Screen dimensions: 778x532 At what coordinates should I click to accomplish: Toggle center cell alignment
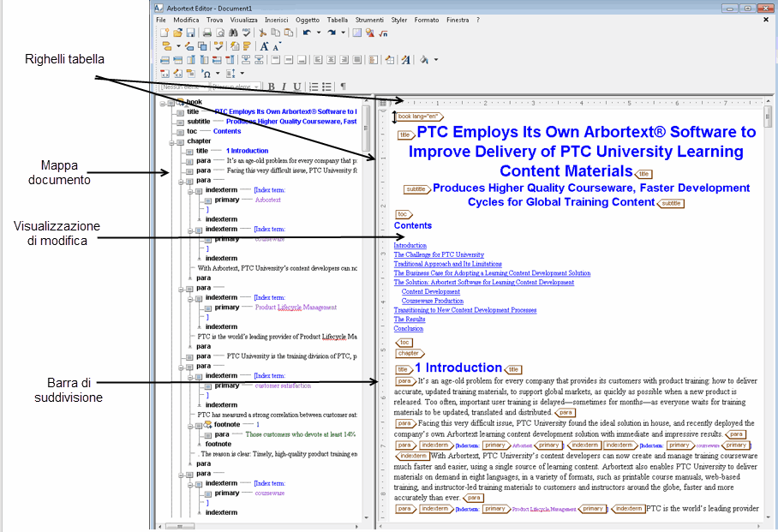click(x=331, y=60)
